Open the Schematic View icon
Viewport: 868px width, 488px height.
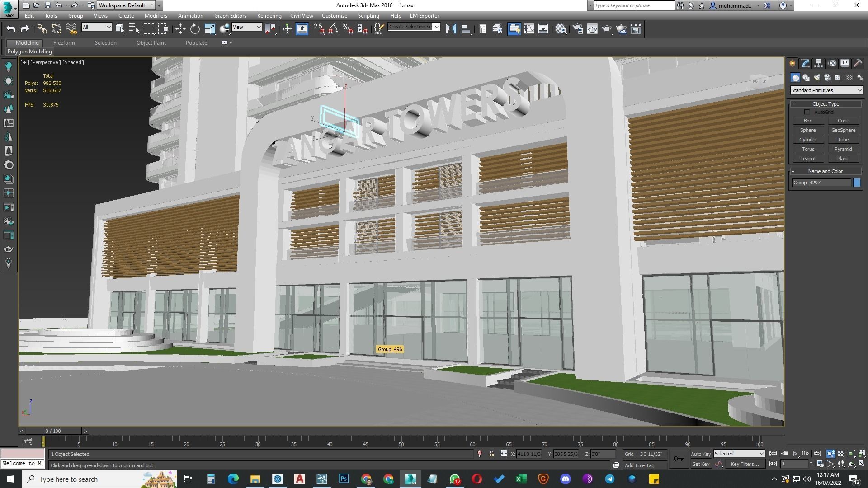543,29
